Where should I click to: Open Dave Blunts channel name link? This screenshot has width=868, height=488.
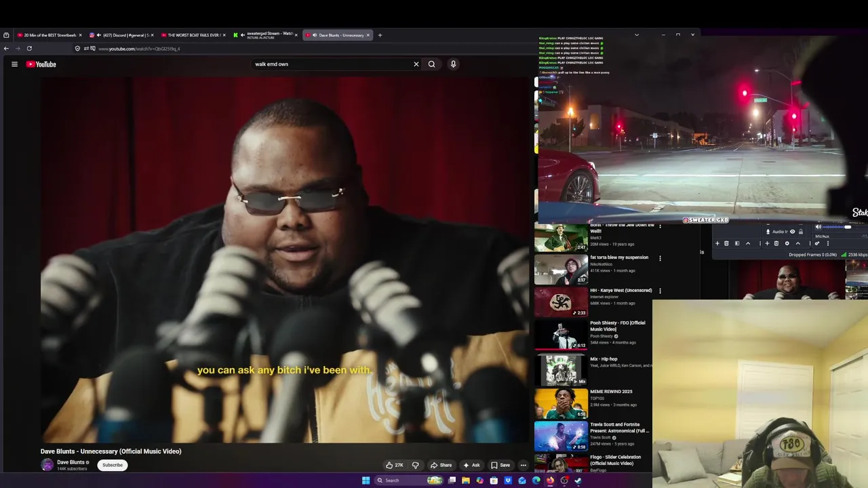tap(71, 462)
